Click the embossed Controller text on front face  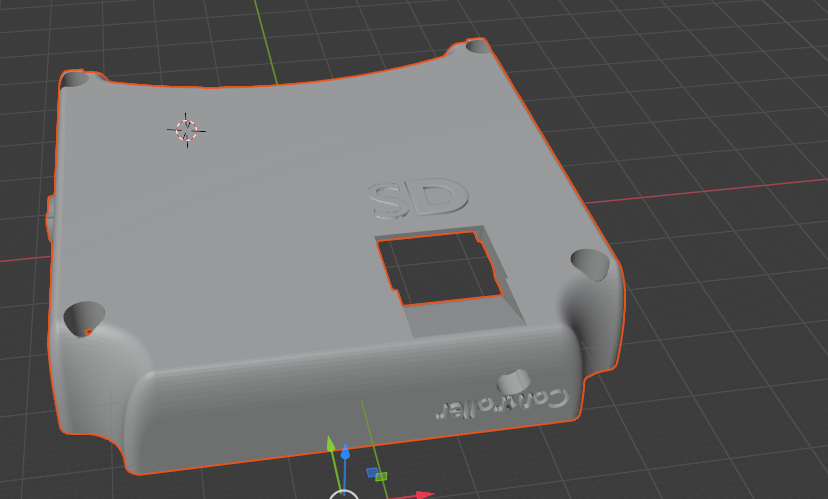pos(502,404)
